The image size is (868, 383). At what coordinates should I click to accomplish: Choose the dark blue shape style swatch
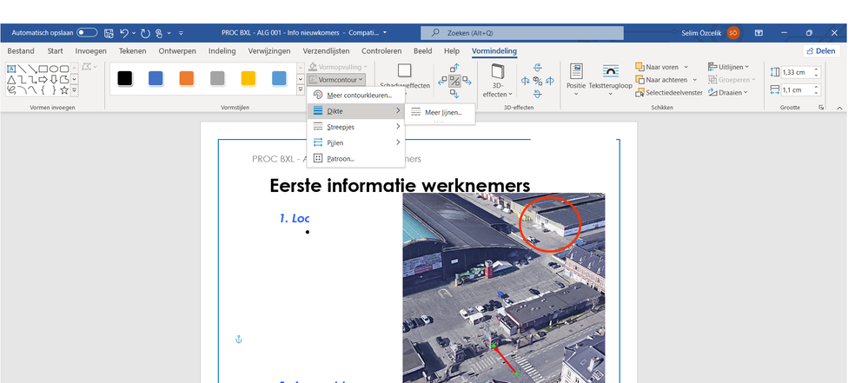pyautogui.click(x=156, y=78)
